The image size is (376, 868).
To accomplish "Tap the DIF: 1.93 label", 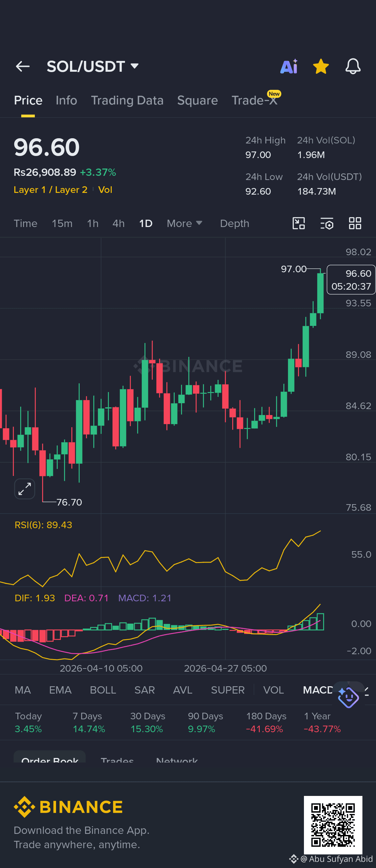I will (x=35, y=598).
